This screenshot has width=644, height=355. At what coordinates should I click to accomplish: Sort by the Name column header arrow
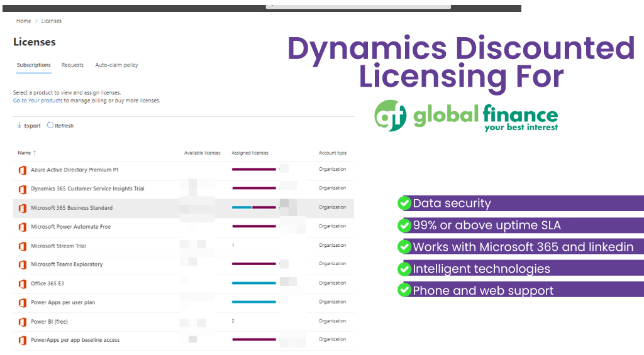click(x=35, y=153)
